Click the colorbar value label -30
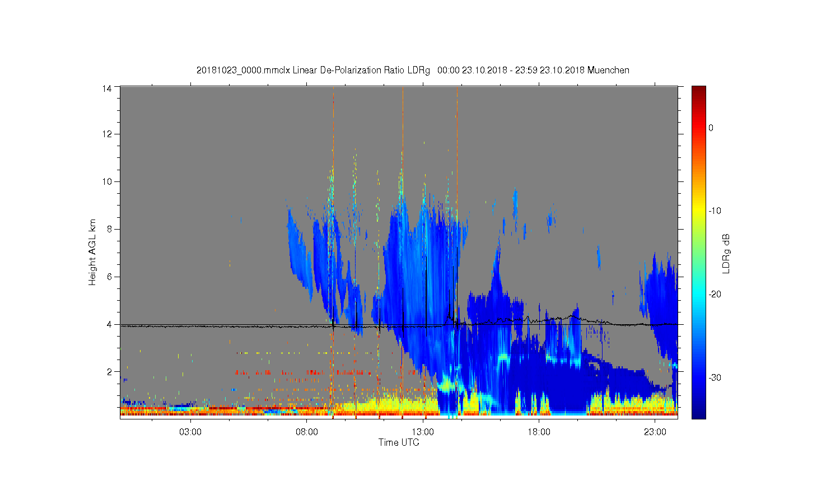The image size is (840, 504). pos(715,377)
